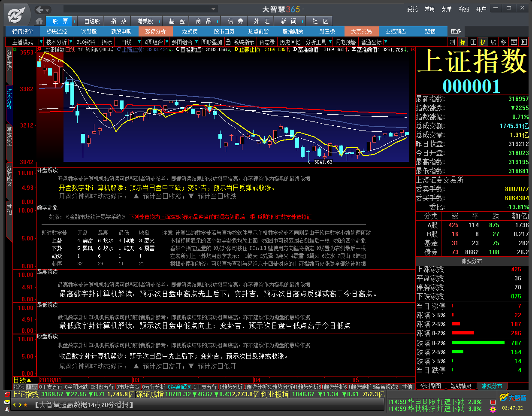Image resolution: width=532 pixels, height=416 pixels.
Task: Toggle the yellow 标 marker icon
Action: pyautogui.click(x=462, y=42)
